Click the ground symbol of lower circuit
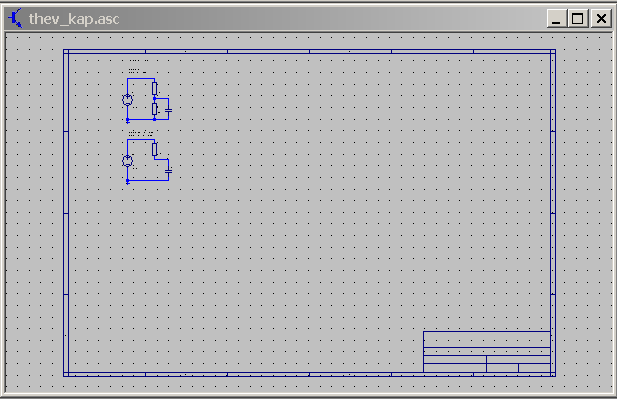Viewport: 617px width, 399px height. tap(127, 182)
